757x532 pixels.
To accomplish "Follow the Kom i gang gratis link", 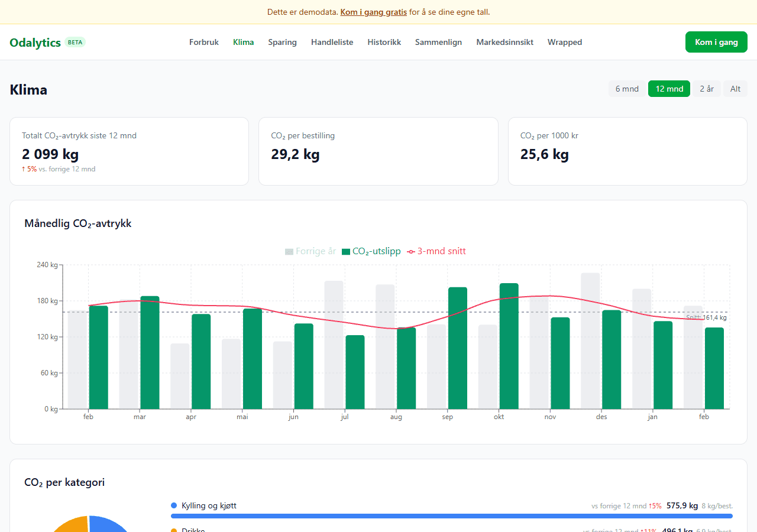I will point(373,12).
